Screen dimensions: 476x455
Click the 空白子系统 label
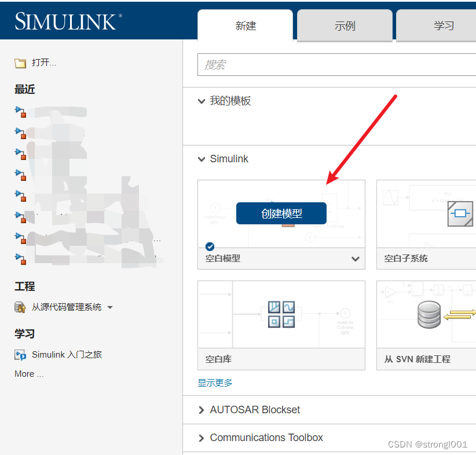(406, 259)
